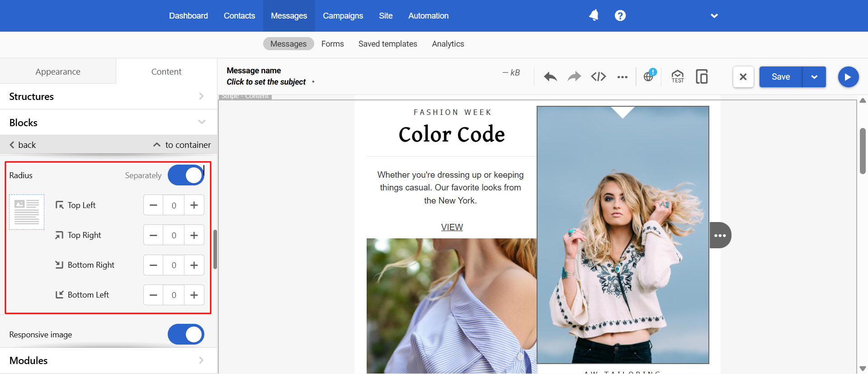This screenshot has width=868, height=374.
Task: Decrease Top Left radius with minus
Action: (153, 205)
